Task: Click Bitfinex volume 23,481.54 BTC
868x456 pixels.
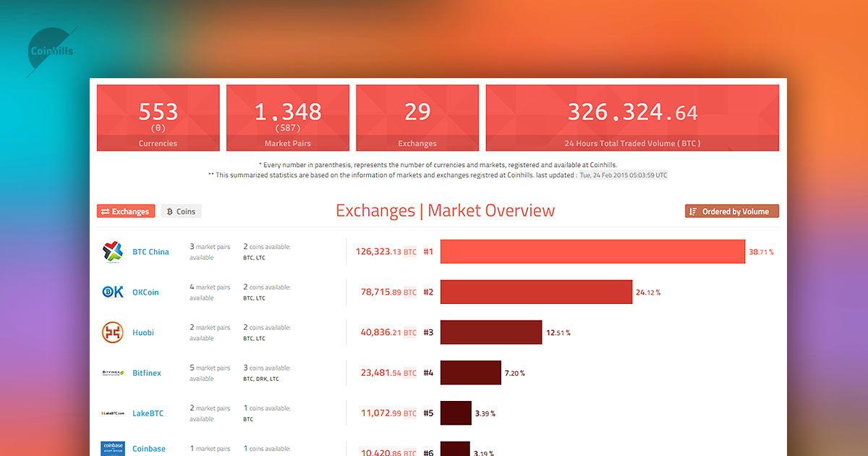Action: point(389,373)
